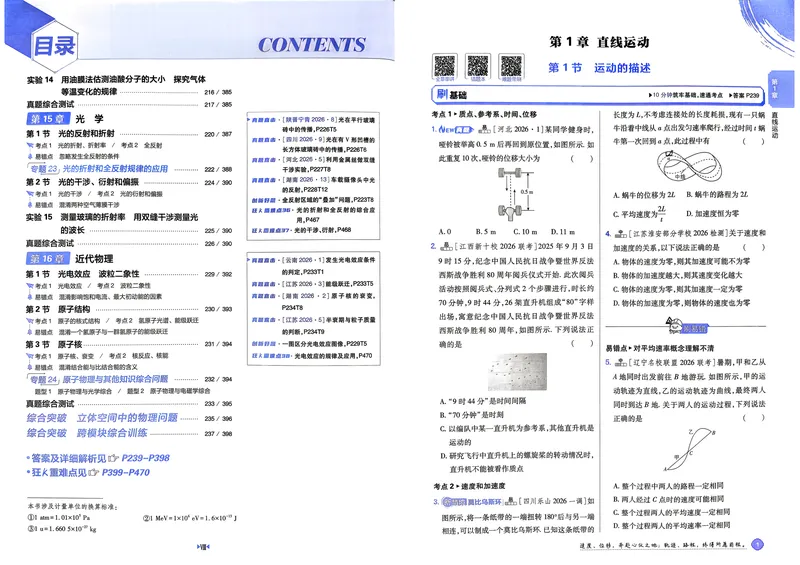This screenshot has height=565, width=800.
Task: Click the 1 atm=1.01×10⁵ Pa conversion footnote
Action: tap(59, 518)
